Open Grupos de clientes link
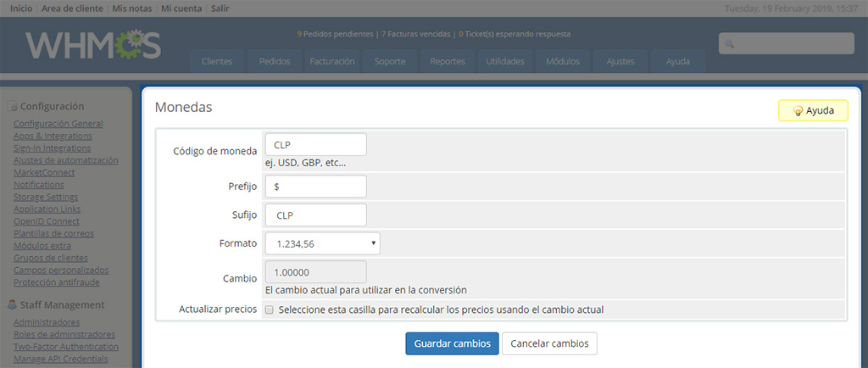Viewport: 868px width, 368px height. [50, 257]
